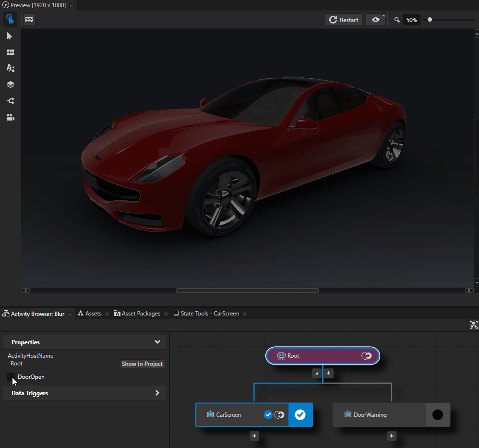
Task: Open the grid overlay tool
Action: click(10, 52)
